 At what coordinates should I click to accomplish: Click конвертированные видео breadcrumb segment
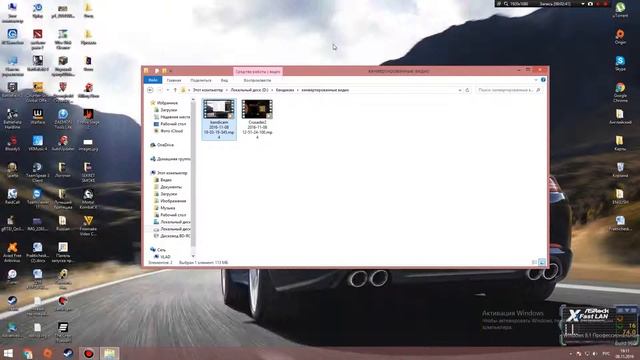click(325, 90)
